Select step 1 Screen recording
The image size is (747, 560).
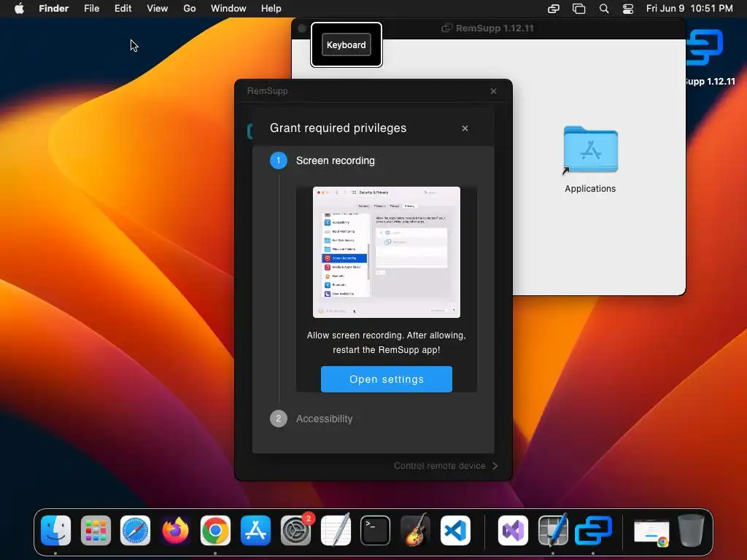[322, 160]
